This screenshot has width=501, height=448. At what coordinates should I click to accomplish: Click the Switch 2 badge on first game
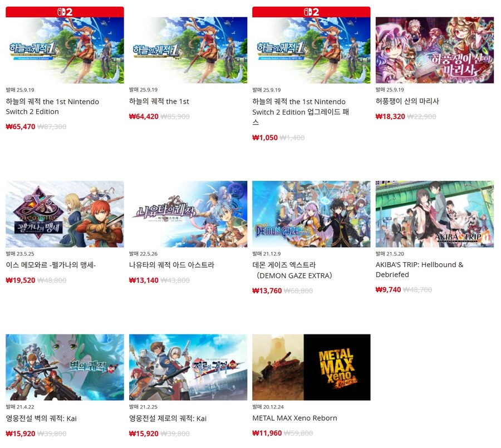point(65,12)
